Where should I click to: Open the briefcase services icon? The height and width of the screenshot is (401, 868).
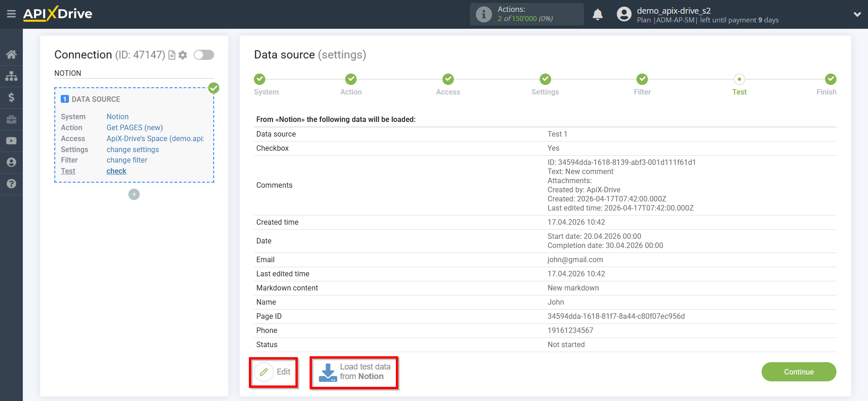(11, 119)
